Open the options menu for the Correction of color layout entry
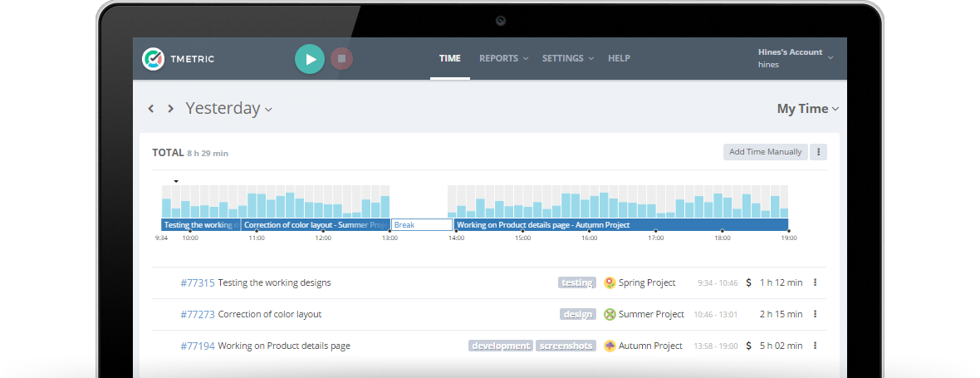Viewport: 980px width, 378px height. (815, 314)
